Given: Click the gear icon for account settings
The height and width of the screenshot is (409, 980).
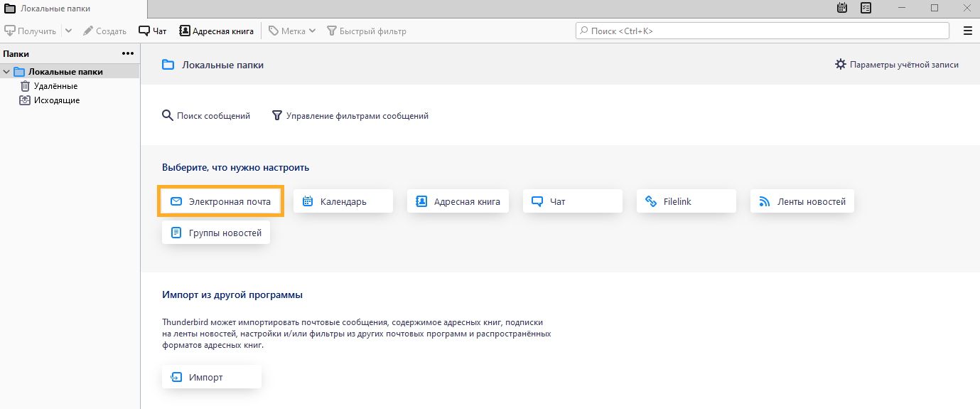Looking at the screenshot, I should [x=841, y=65].
